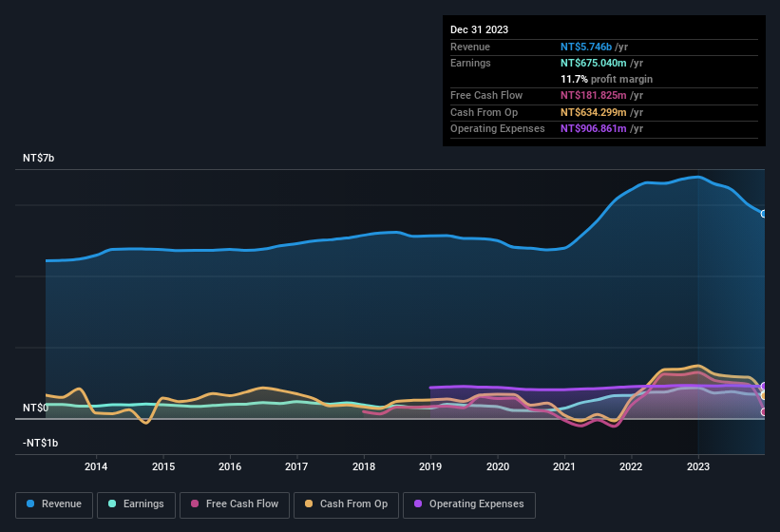The height and width of the screenshot is (532, 780).
Task: Click the pink Free Cash Flow end-point marker
Action: [x=764, y=412]
